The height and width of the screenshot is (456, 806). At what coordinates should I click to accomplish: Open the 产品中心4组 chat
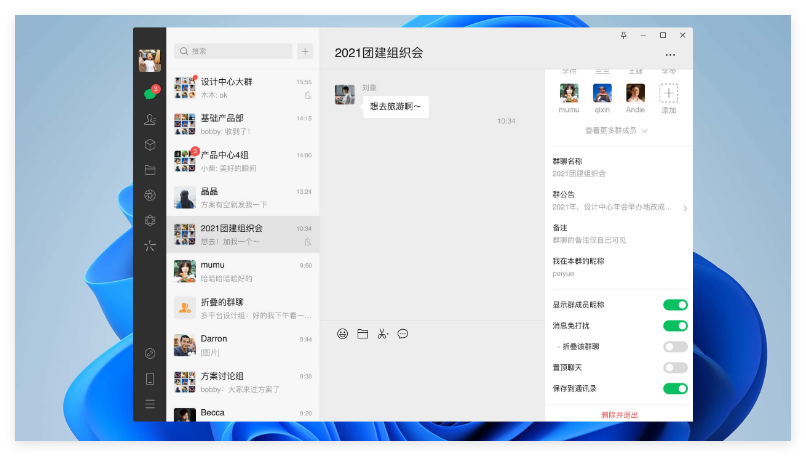pos(243,161)
